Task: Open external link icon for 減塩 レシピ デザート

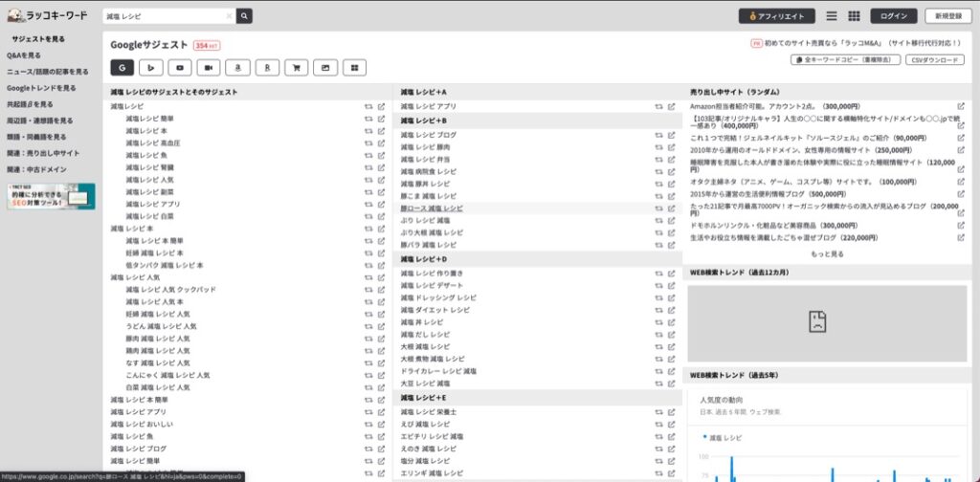Action: click(x=671, y=285)
